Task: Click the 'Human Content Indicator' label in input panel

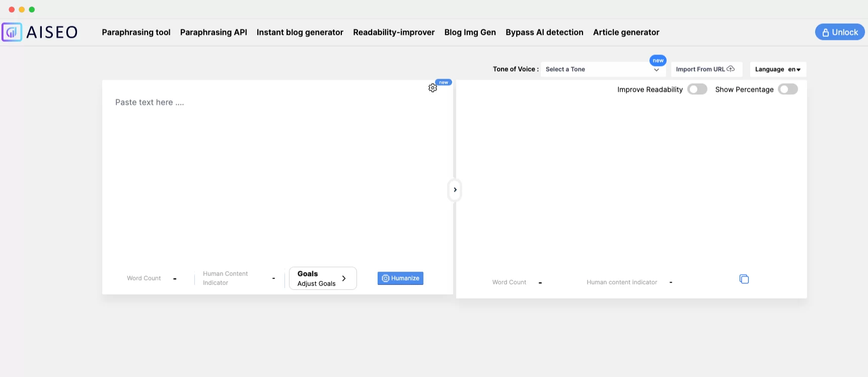Action: [226, 278]
